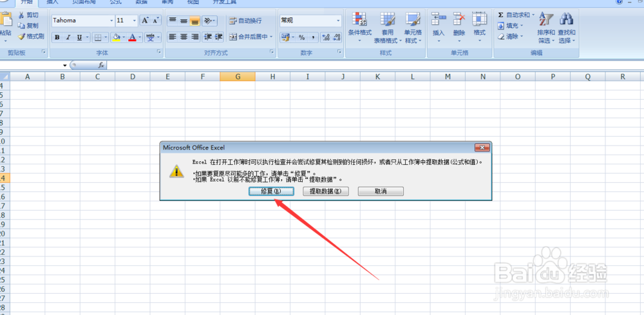Open the Clipboard (剪贴板) dialog launcher
This screenshot has width=644, height=315.
(44, 52)
